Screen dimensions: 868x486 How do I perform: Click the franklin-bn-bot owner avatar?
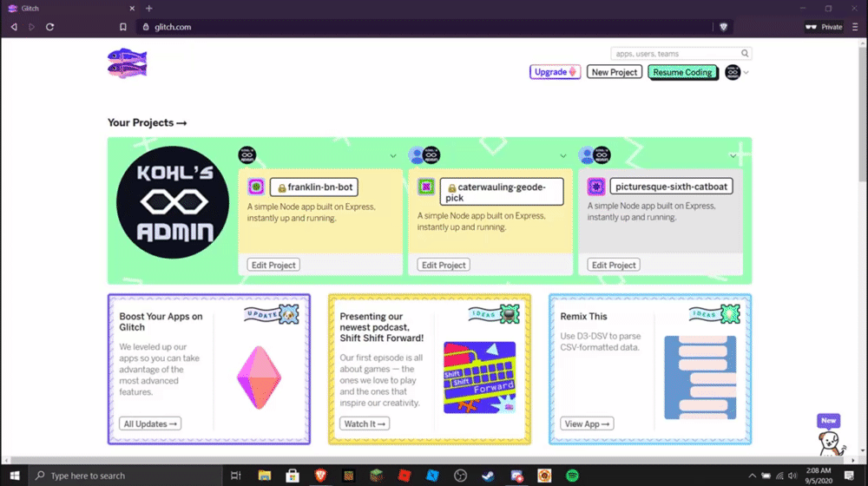[247, 155]
